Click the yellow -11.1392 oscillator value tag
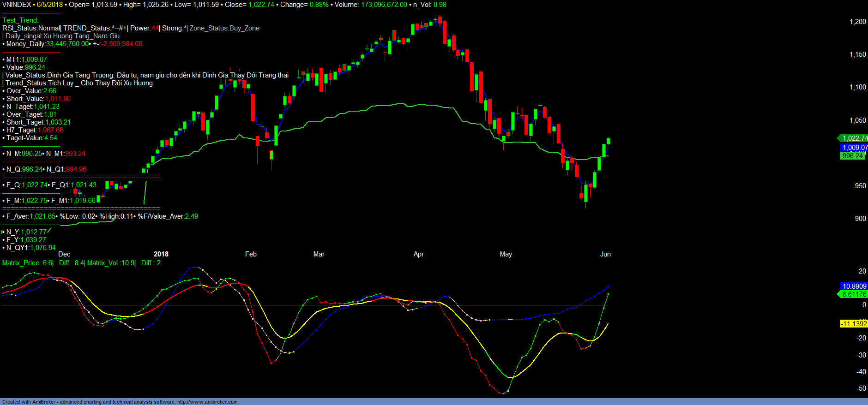Screen dimensions: 868x405 [x=854, y=324]
